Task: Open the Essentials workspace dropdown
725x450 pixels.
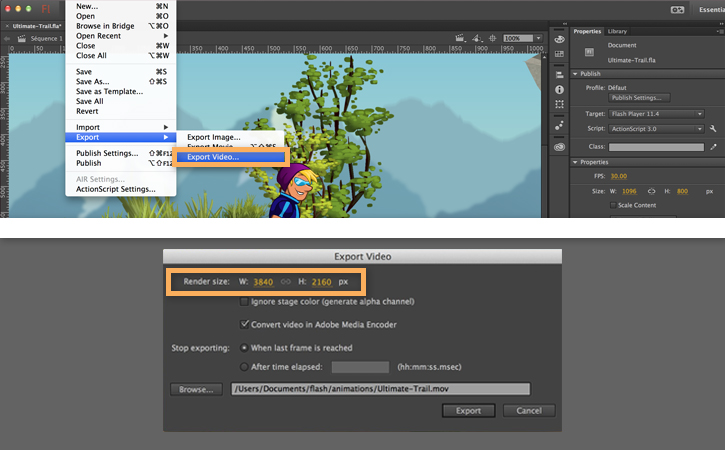Action: point(711,10)
